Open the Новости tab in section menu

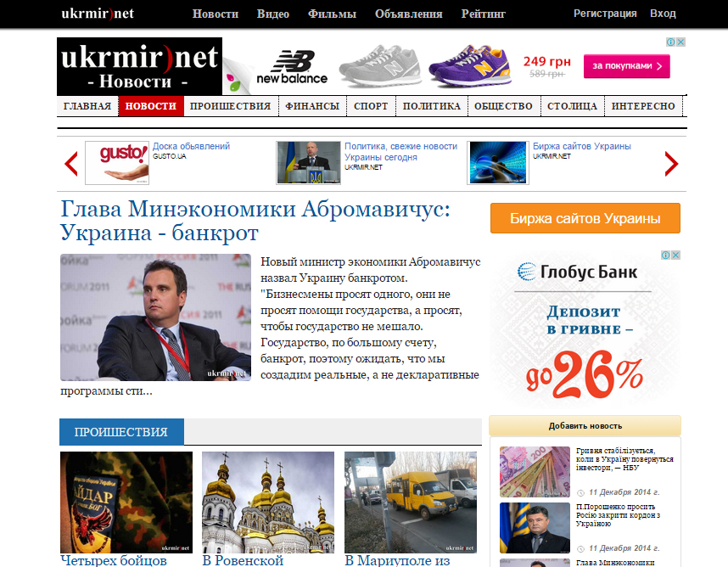[x=151, y=106]
